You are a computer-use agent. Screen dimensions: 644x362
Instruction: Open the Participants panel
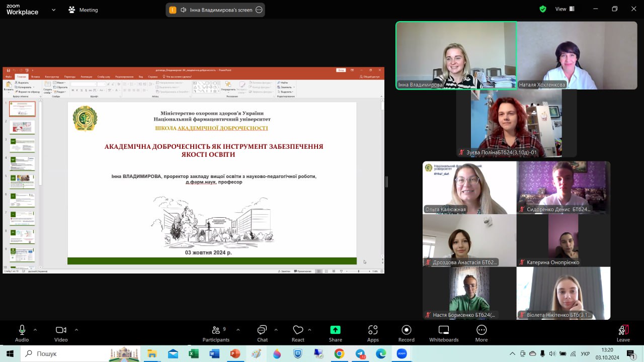[216, 334]
